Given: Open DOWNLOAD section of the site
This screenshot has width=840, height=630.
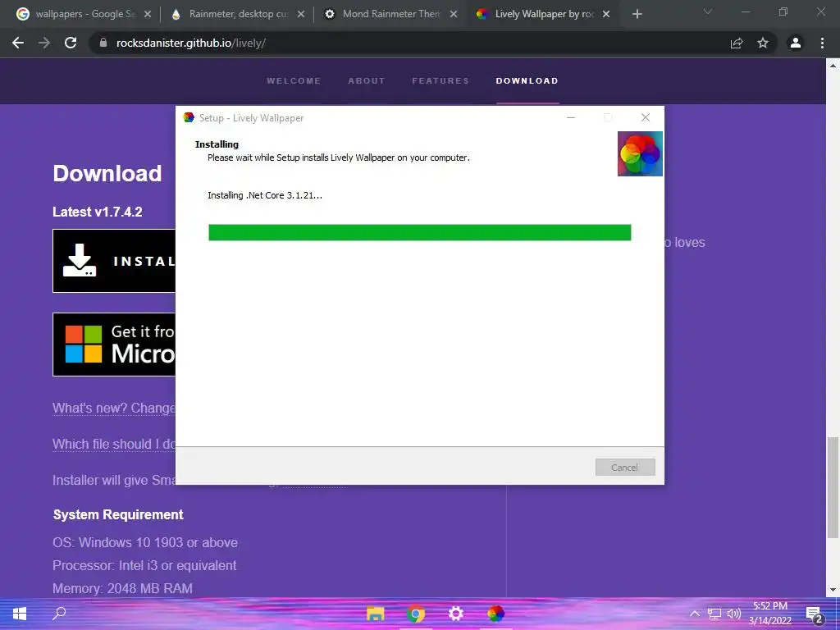Looking at the screenshot, I should point(527,81).
